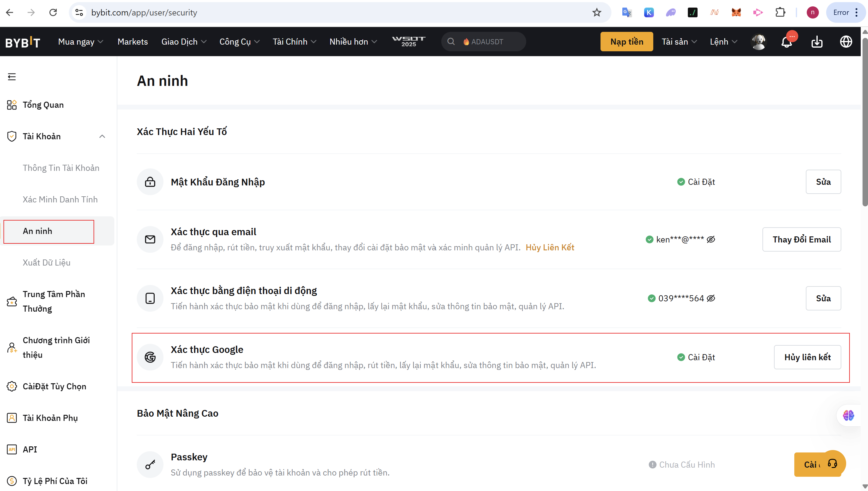The height and width of the screenshot is (491, 868).
Task: Click the customer support headset icon
Action: click(833, 463)
